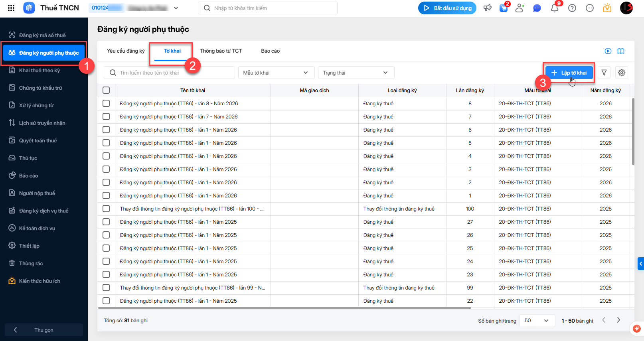Click the filter funnel icon

click(604, 73)
